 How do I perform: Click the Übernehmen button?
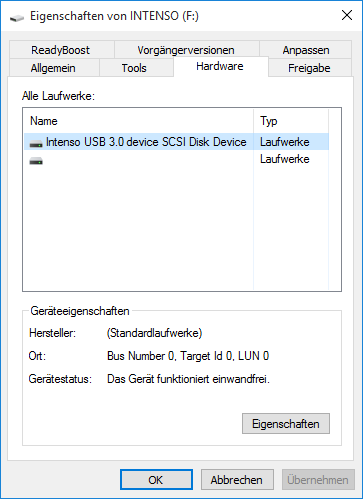(x=318, y=480)
